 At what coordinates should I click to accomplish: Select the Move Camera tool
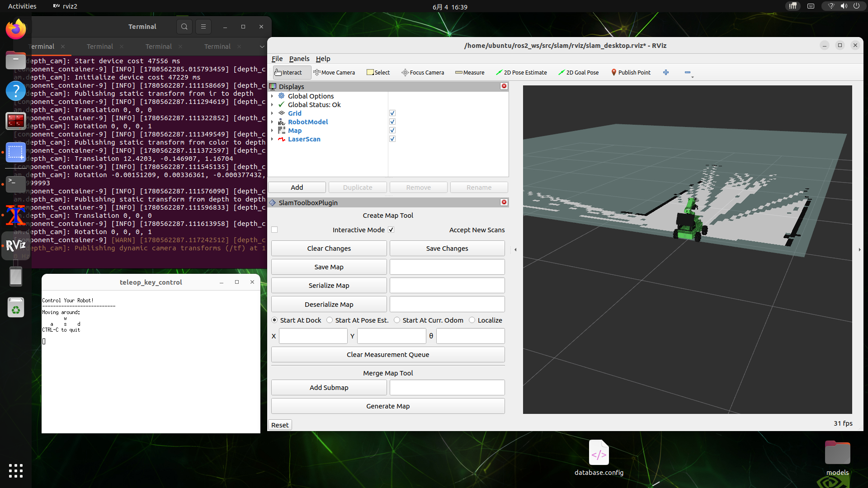point(334,72)
